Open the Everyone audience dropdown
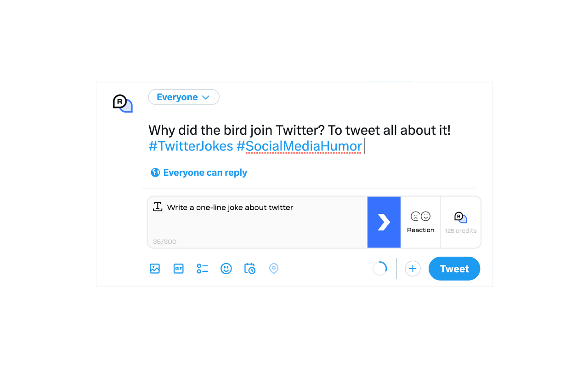This screenshot has height=368, width=588. [183, 97]
